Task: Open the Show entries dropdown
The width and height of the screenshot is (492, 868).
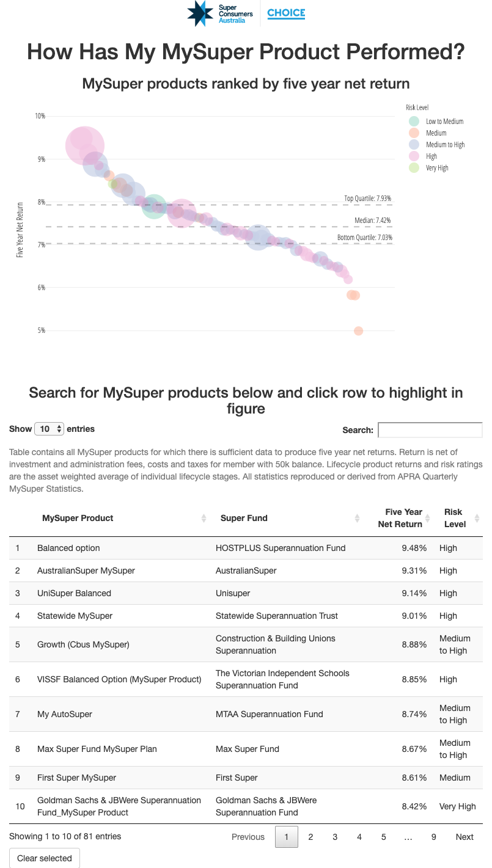Action: (50, 429)
